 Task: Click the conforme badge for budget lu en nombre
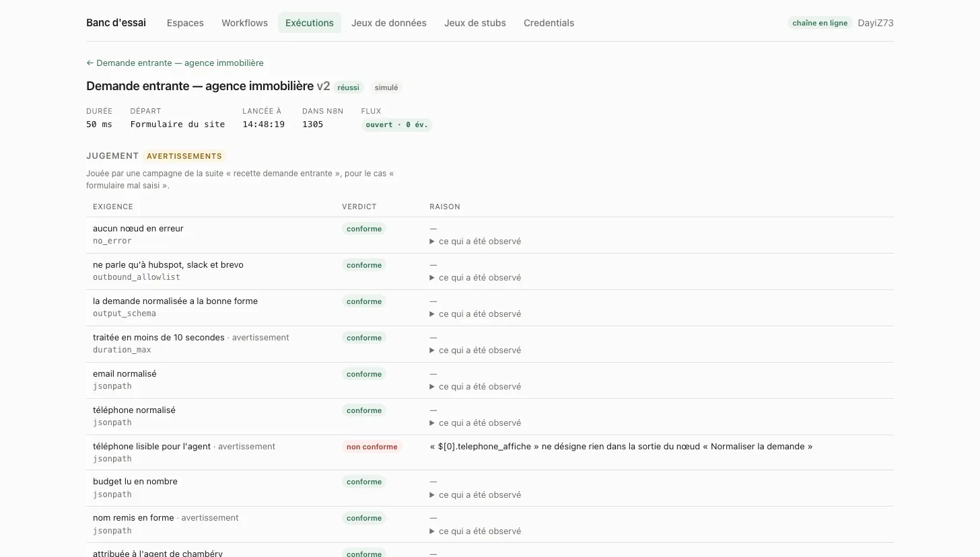click(x=364, y=482)
